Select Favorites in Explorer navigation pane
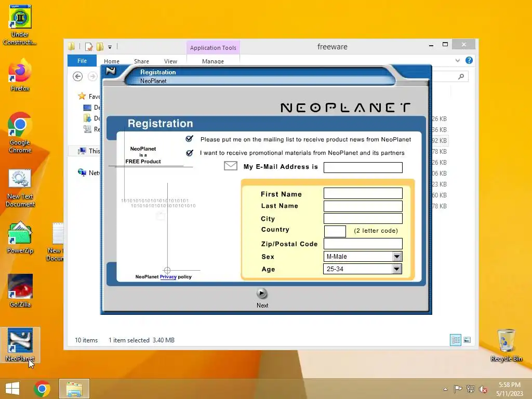 [89, 96]
